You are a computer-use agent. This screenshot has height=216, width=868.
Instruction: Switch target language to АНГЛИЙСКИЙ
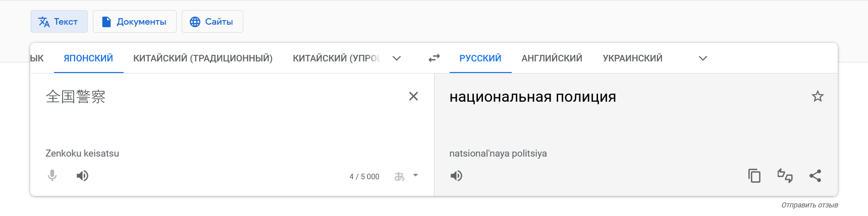[552, 58]
